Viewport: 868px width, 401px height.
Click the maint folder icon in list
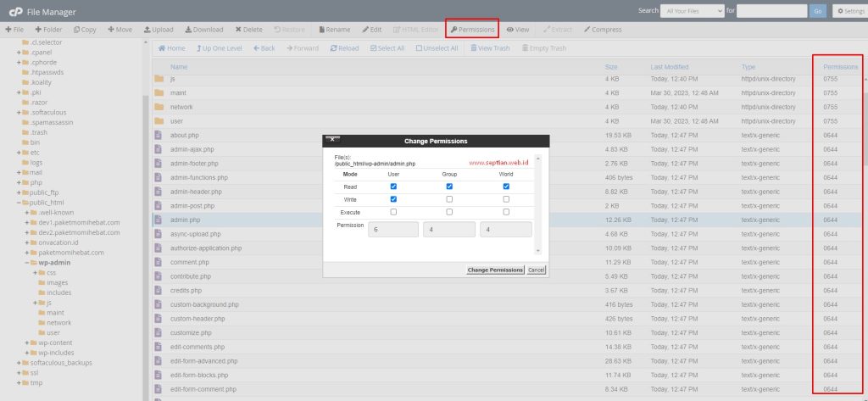point(159,93)
